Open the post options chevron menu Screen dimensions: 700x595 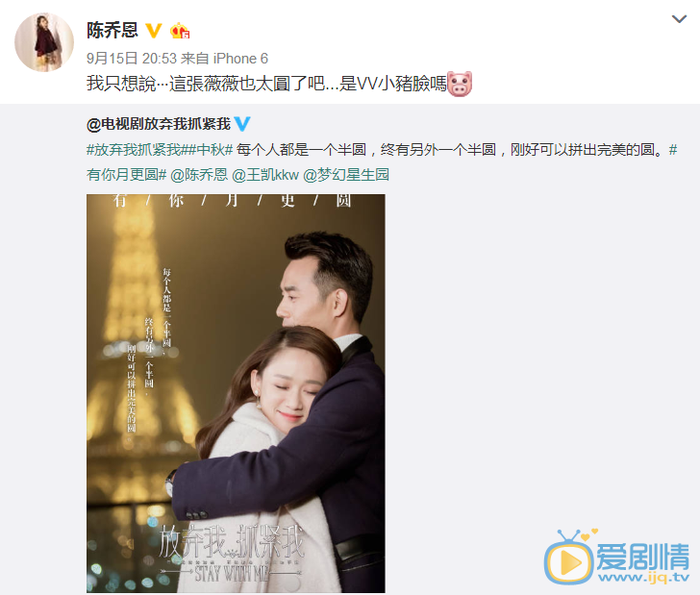click(679, 19)
